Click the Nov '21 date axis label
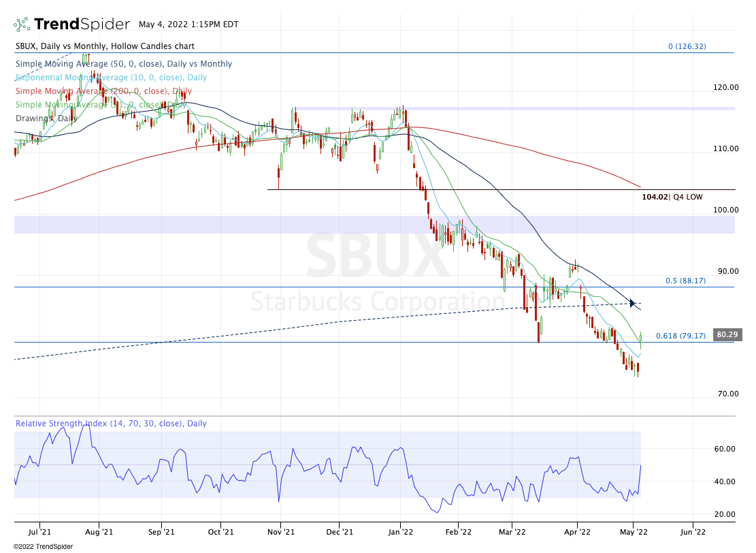The width and height of the screenshot is (756, 553). (280, 532)
